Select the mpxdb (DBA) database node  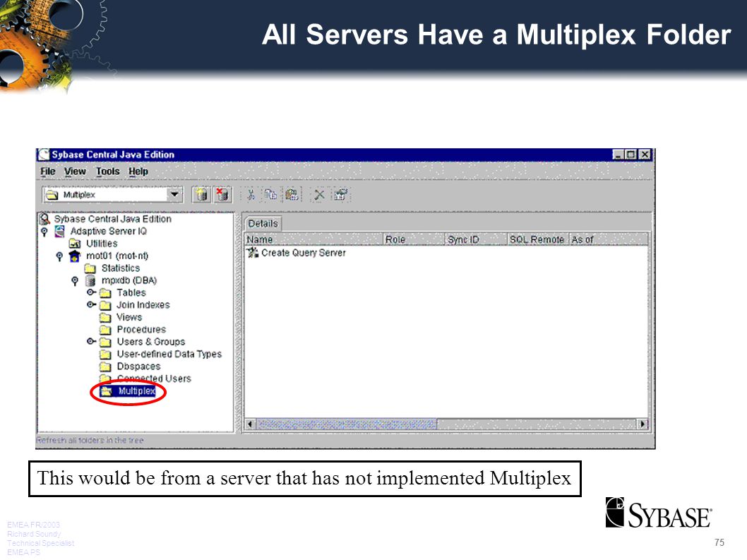click(129, 281)
